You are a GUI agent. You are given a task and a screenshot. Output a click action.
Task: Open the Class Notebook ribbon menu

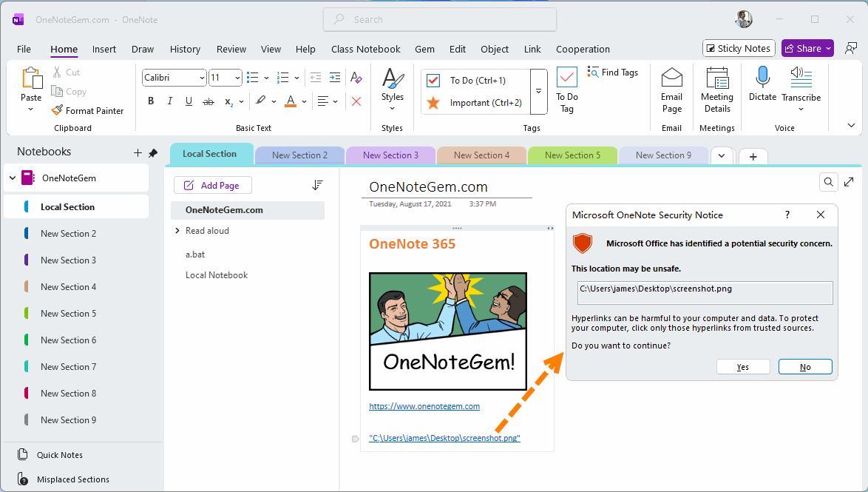pyautogui.click(x=365, y=49)
